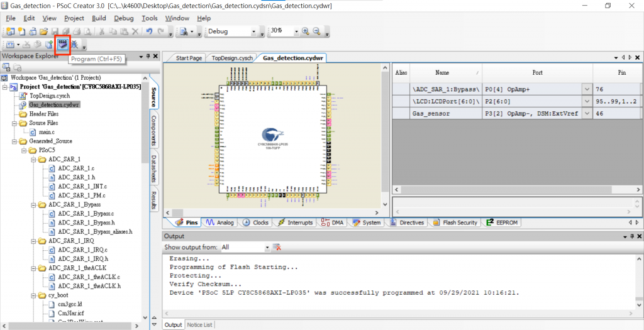Image resolution: width=644 pixels, height=330 pixels.
Task: Click the New Project toolbar icon
Action: 10,31
